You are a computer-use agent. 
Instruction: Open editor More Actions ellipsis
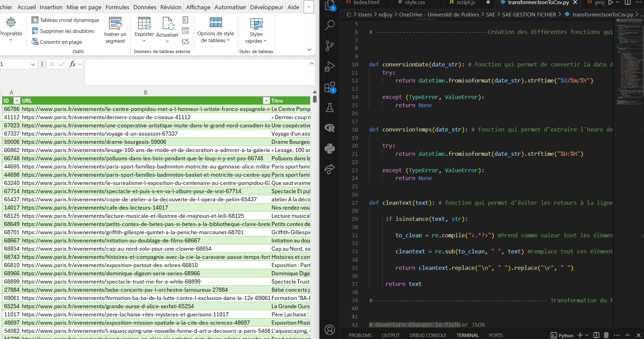[x=638, y=2]
